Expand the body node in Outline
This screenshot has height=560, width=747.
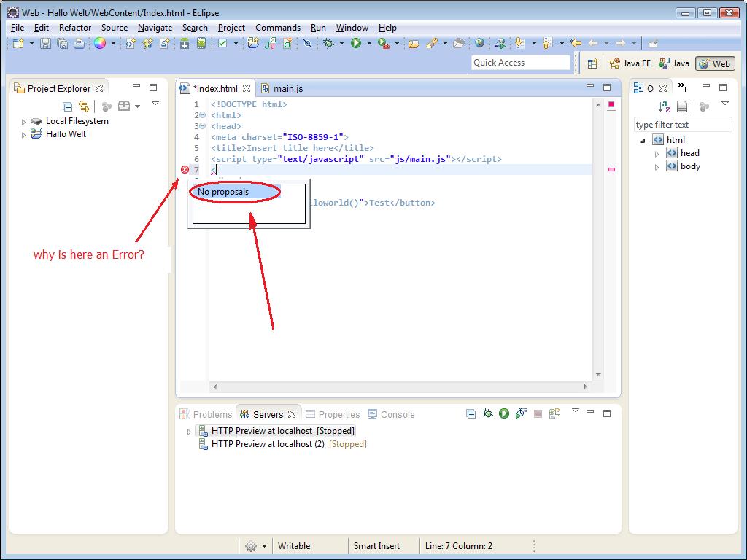tap(657, 167)
